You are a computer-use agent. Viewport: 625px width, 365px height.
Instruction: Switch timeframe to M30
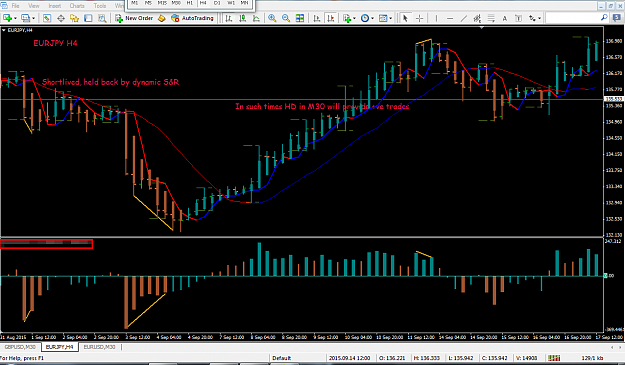coord(176,3)
